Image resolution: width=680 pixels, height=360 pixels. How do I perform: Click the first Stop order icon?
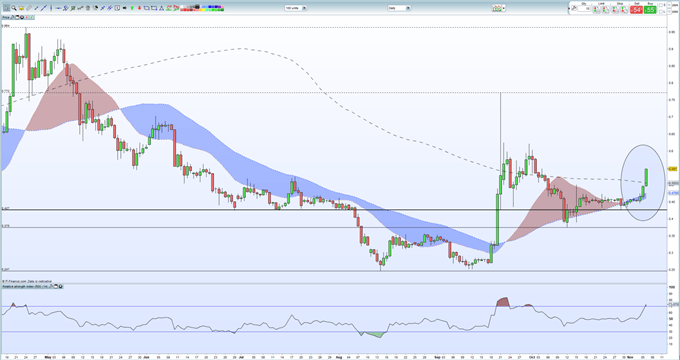(x=615, y=10)
